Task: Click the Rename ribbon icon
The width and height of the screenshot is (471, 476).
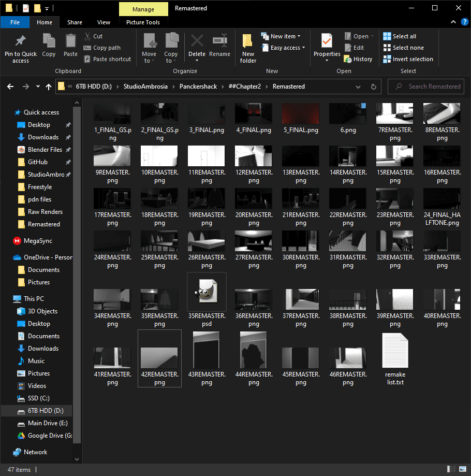Action: pyautogui.click(x=219, y=41)
